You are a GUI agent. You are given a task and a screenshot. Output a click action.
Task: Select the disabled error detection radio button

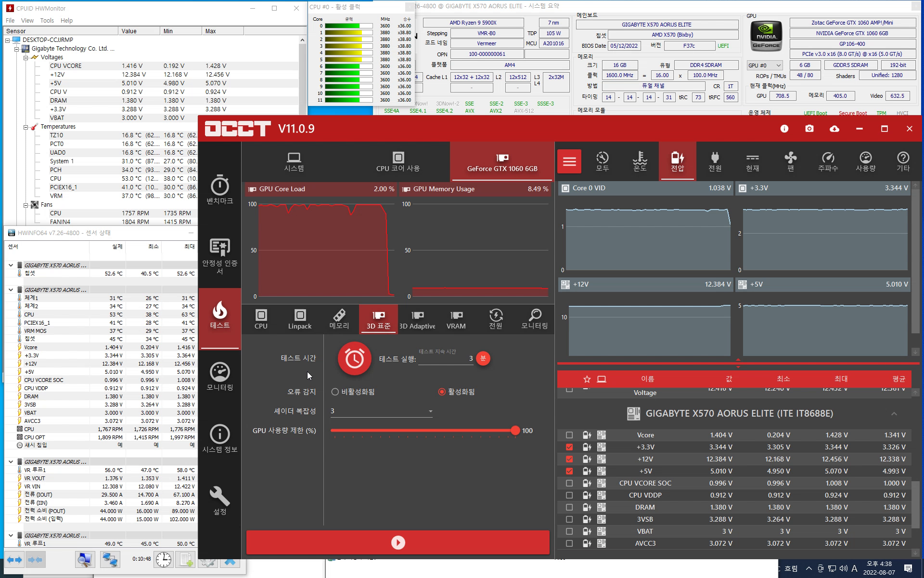click(x=335, y=392)
